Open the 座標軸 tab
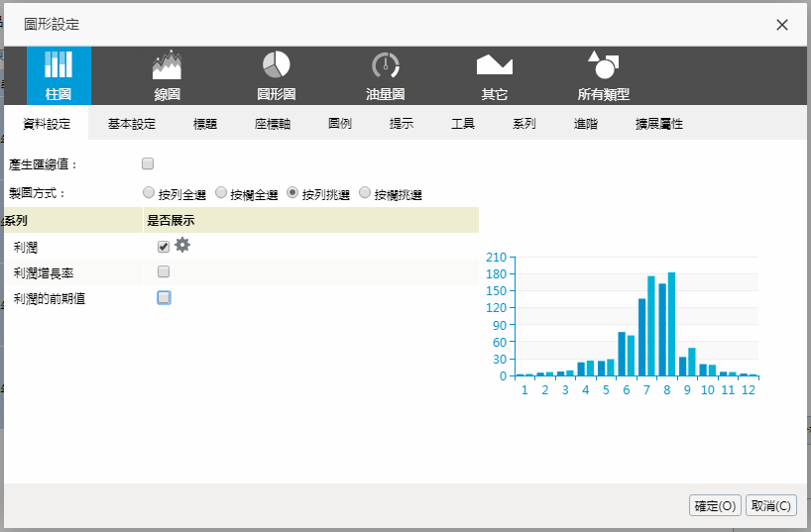 tap(272, 124)
